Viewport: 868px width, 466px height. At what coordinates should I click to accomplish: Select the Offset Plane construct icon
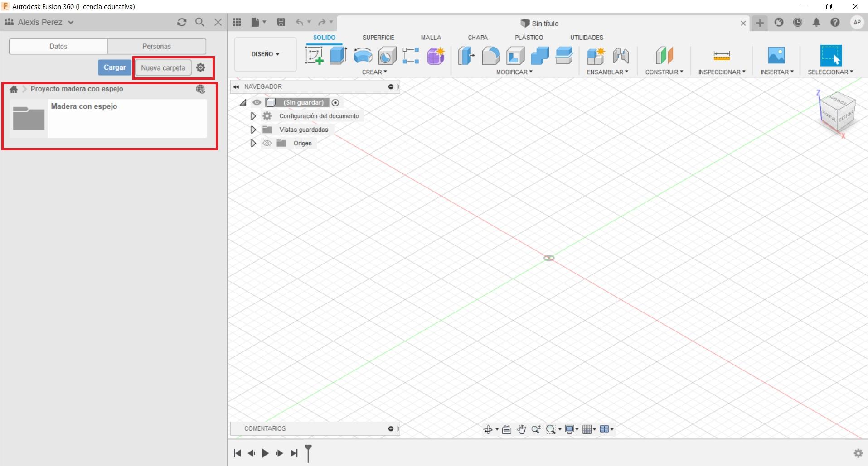[664, 56]
